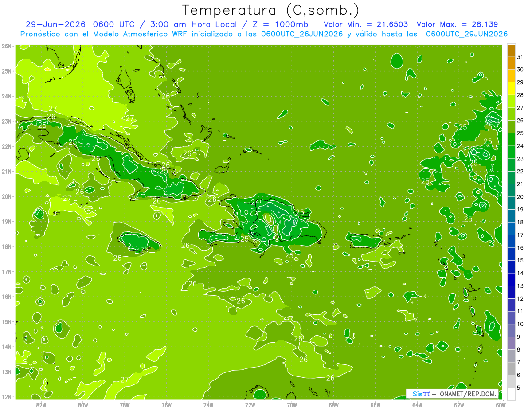Click the "25N" latitude label

(x=7, y=71)
